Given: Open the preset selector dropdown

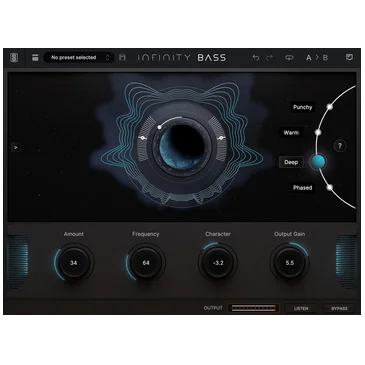Looking at the screenshot, I should tap(79, 58).
